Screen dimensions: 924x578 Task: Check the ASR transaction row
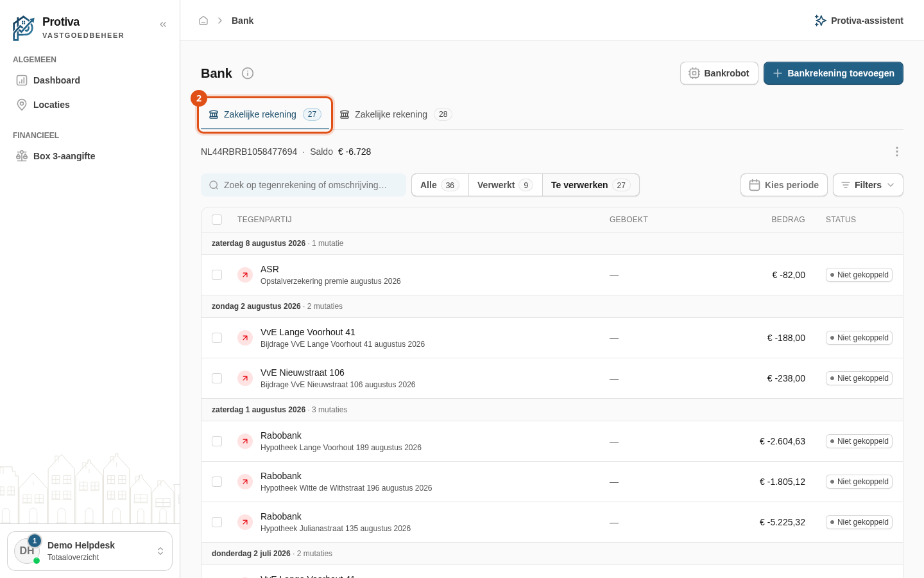coord(217,275)
